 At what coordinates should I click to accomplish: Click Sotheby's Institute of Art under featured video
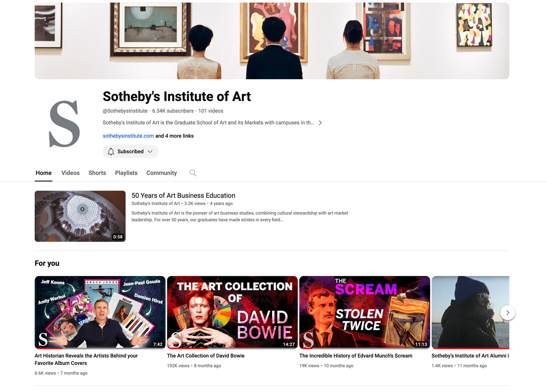point(156,203)
